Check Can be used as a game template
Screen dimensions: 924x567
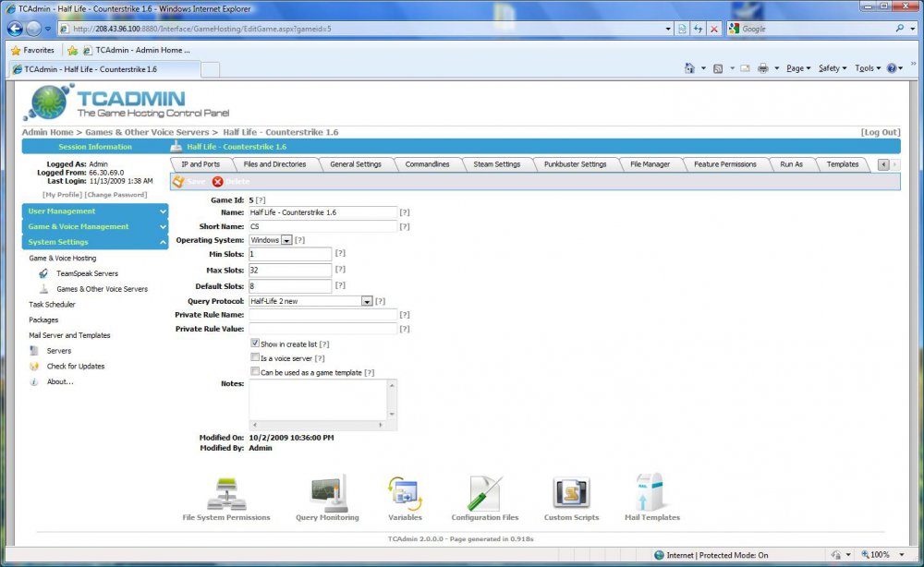(255, 372)
